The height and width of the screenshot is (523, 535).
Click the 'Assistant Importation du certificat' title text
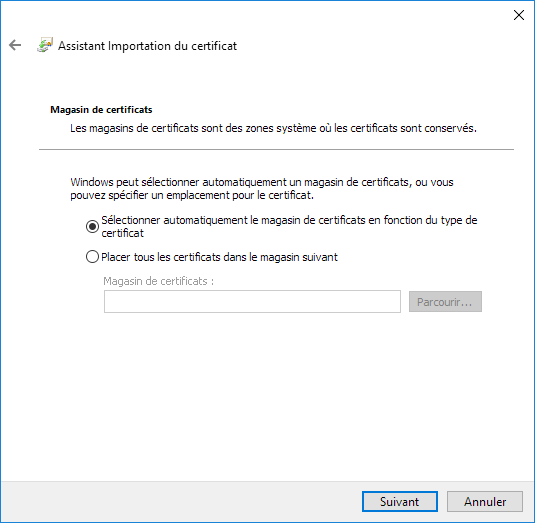coord(147,46)
